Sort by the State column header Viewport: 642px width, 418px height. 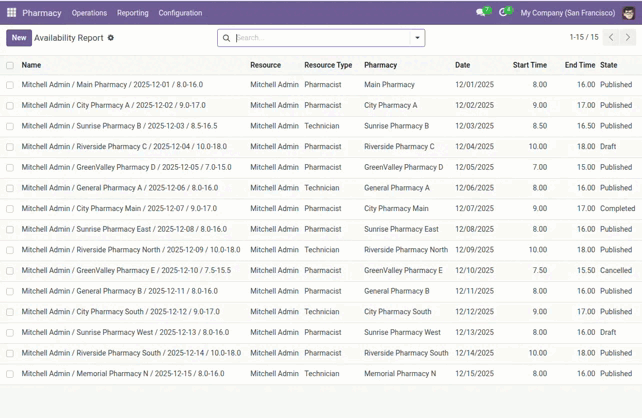(x=608, y=65)
